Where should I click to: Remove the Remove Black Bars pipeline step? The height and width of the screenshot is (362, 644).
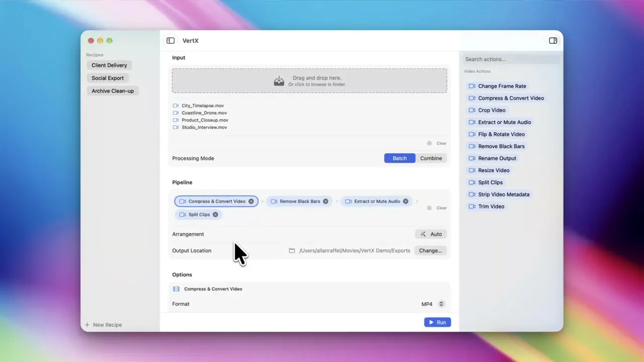[326, 202]
